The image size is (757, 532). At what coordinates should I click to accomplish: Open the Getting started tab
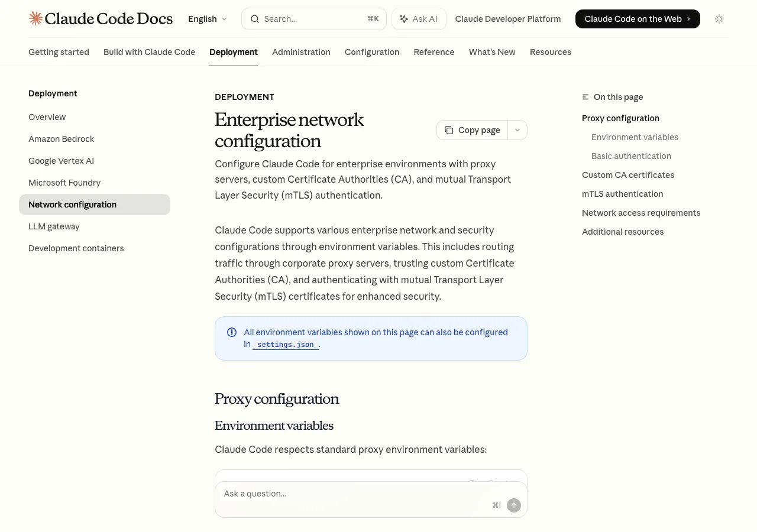(x=59, y=52)
